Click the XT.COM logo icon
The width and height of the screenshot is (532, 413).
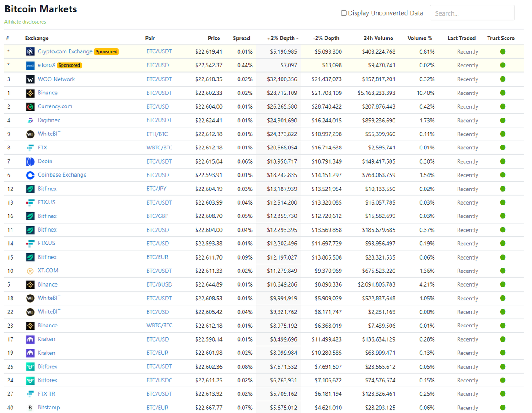(x=30, y=271)
